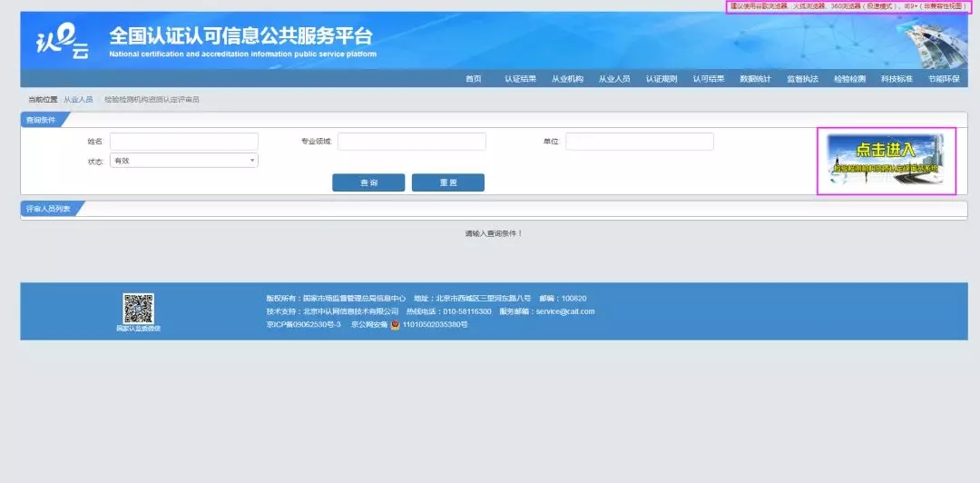Open the 状态 dropdown showing 有效
The width and height of the screenshot is (980, 483).
coord(183,161)
